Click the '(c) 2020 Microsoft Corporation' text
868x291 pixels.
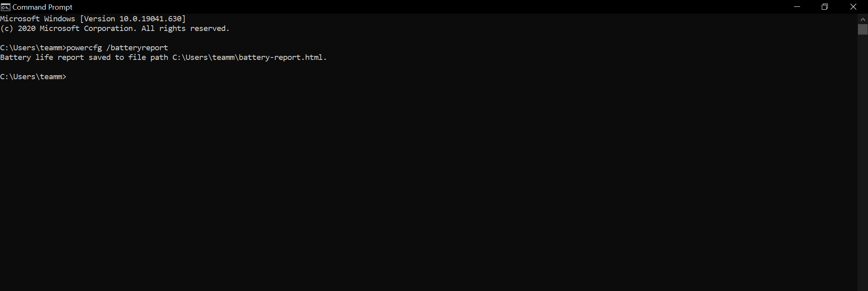[x=67, y=29]
